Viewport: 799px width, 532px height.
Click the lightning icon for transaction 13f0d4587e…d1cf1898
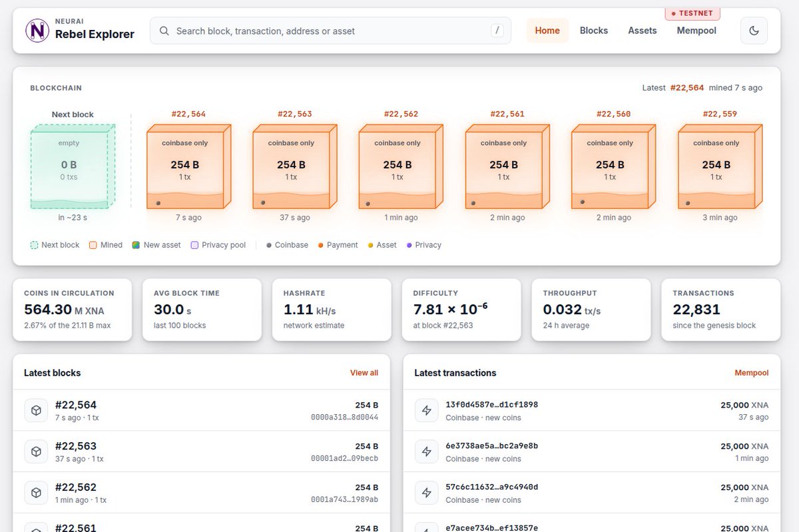(427, 410)
